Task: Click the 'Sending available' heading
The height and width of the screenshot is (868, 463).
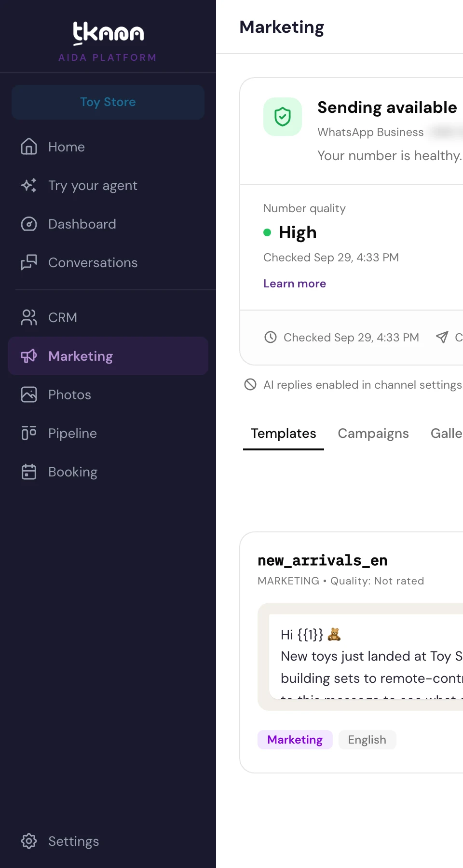Action: coord(387,107)
